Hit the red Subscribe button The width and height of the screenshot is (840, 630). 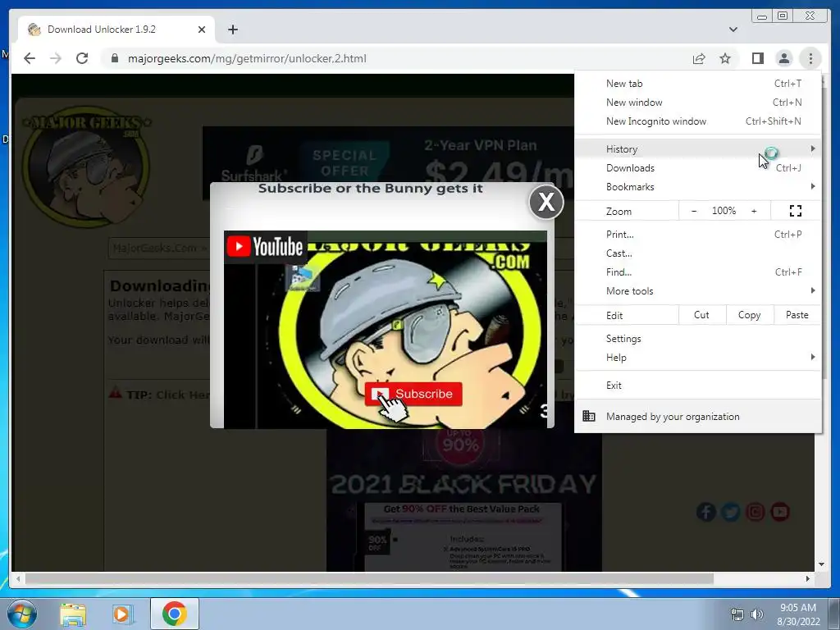pos(413,394)
